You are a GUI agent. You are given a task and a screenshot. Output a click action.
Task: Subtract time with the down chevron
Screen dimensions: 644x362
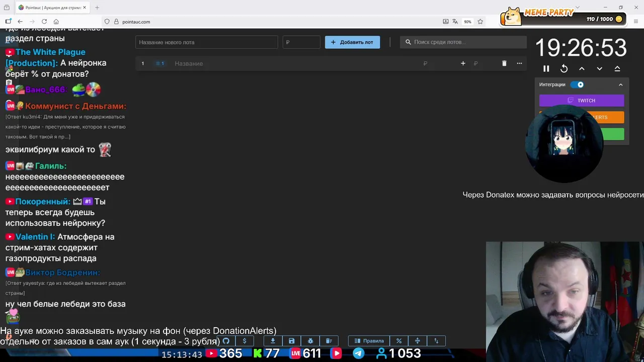[x=599, y=68]
